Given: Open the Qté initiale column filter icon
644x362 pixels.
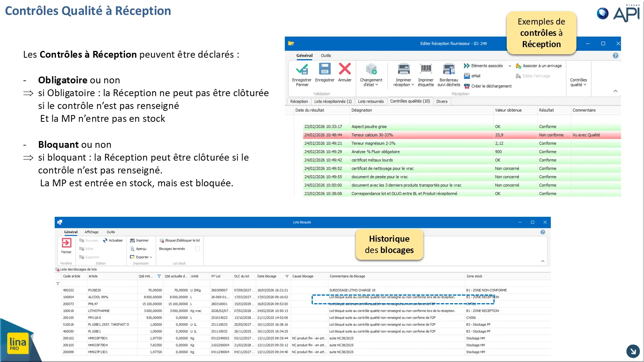Looking at the screenshot, I should click(159, 276).
